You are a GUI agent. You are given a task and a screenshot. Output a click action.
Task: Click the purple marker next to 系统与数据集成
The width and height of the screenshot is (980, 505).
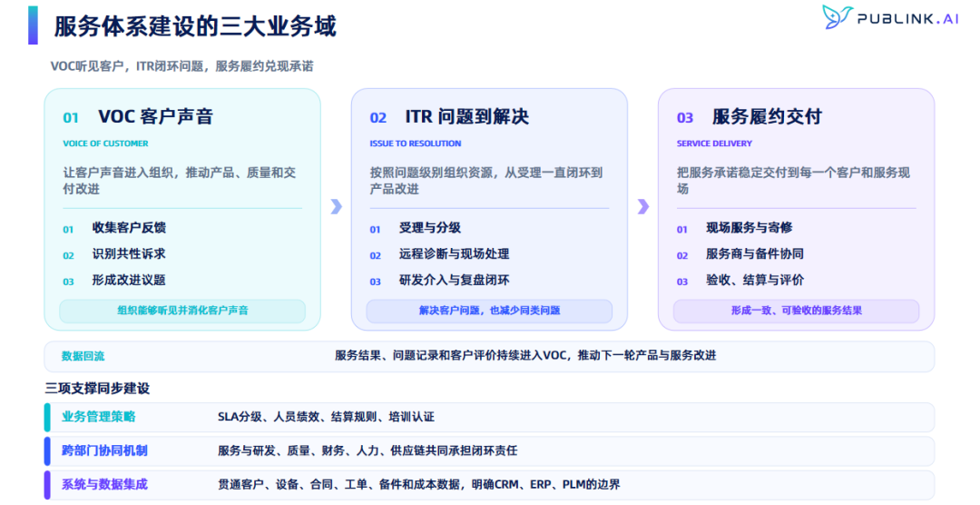pyautogui.click(x=47, y=485)
